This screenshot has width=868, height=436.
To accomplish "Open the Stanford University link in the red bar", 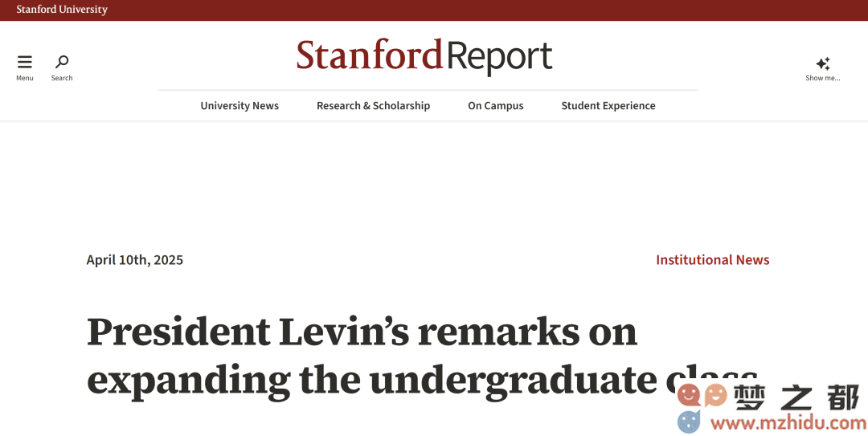I will 62,10.
